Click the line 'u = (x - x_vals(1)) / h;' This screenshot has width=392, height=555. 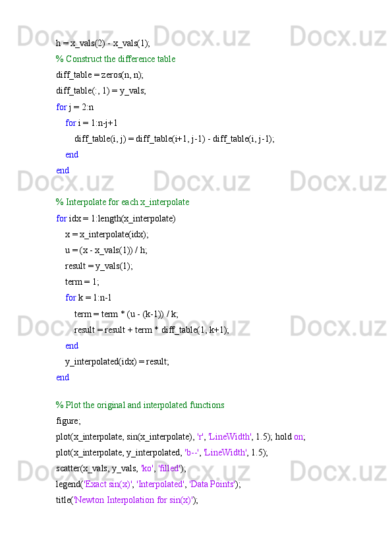pos(106,250)
